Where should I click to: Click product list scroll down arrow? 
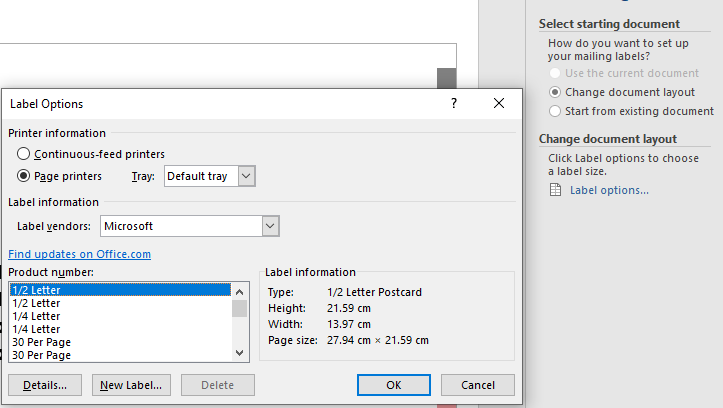coord(239,353)
